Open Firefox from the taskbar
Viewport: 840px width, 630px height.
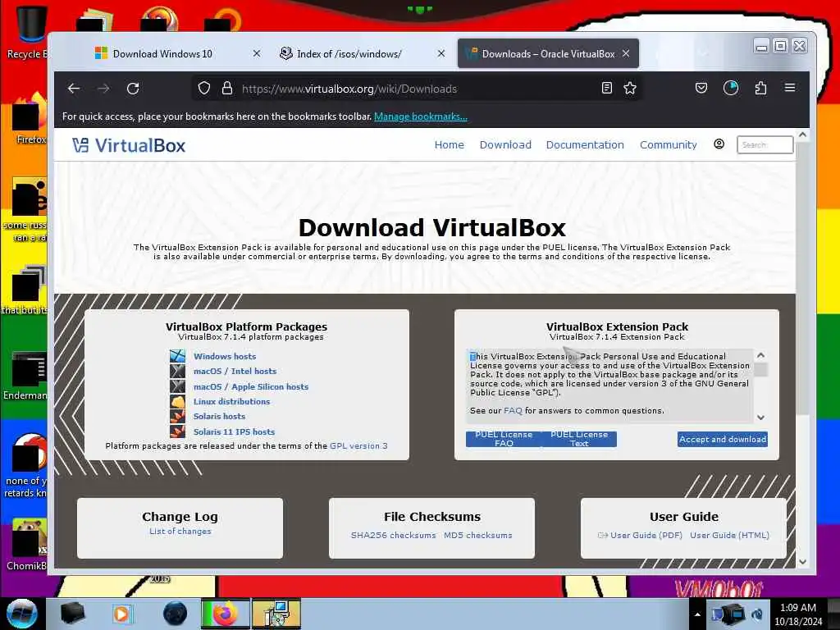point(225,614)
